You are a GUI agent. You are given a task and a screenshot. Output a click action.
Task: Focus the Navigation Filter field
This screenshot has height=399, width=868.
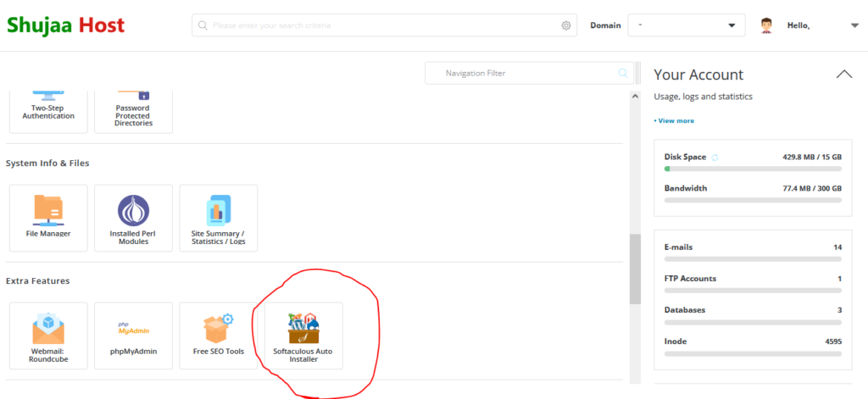[529, 73]
